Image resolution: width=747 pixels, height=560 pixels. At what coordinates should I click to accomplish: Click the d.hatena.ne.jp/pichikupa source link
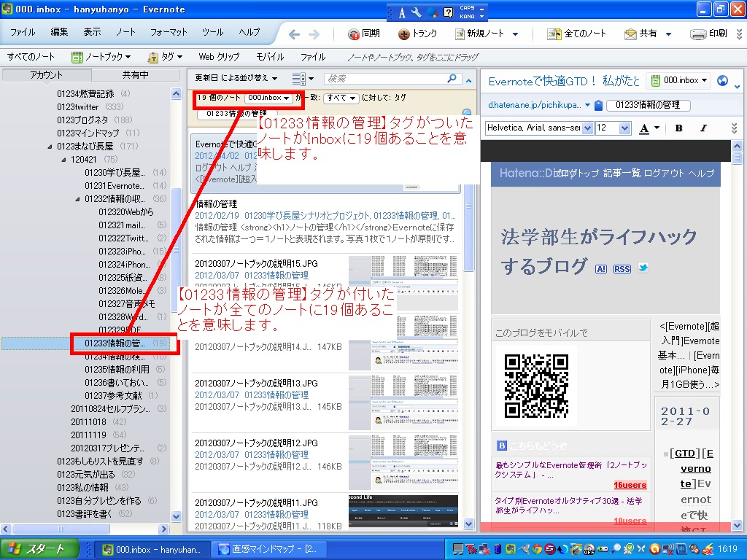click(535, 105)
